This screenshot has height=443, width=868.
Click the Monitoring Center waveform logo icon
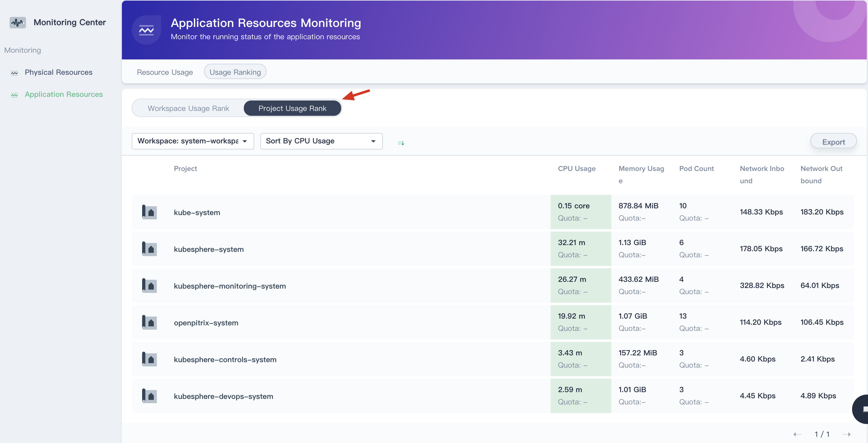point(17,23)
